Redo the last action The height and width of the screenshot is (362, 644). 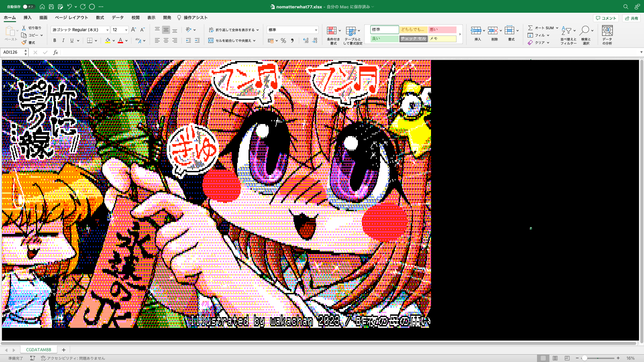[x=83, y=6]
